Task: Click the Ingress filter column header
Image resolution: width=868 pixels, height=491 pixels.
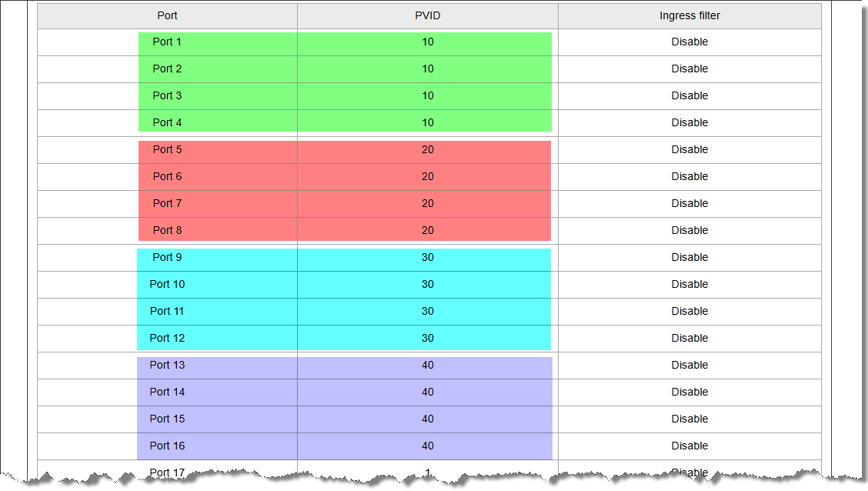Action: pyautogui.click(x=689, y=15)
